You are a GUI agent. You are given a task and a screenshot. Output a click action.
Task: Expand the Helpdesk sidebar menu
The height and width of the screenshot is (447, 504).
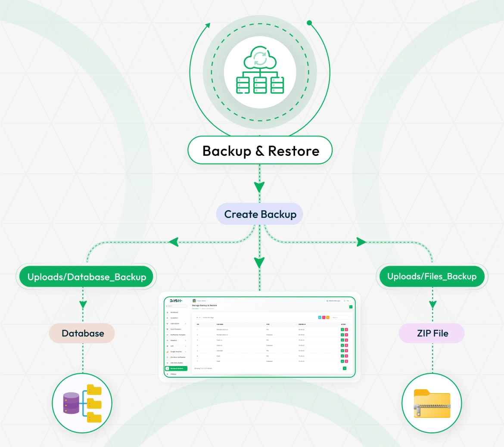pos(174,340)
